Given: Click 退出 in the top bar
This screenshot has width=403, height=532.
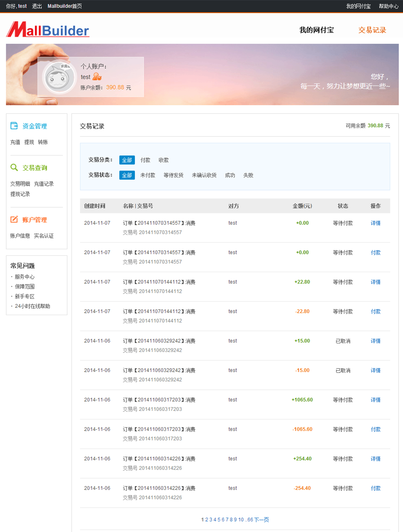Looking at the screenshot, I should coord(37,6).
